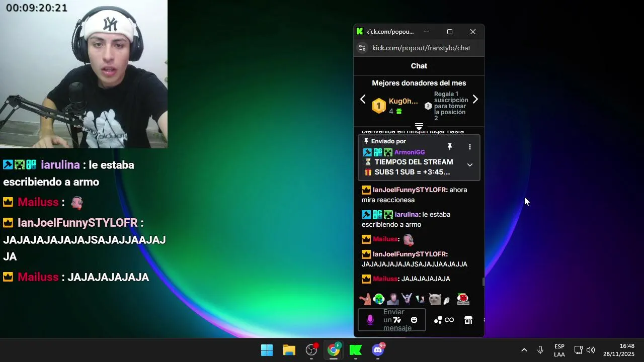
Task: Open the Windows Start menu
Action: [x=267, y=350]
